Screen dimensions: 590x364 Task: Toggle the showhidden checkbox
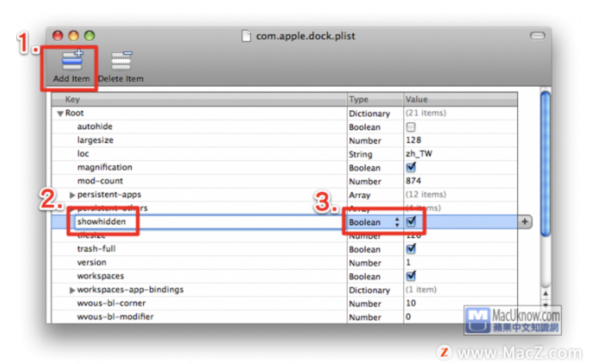point(411,221)
